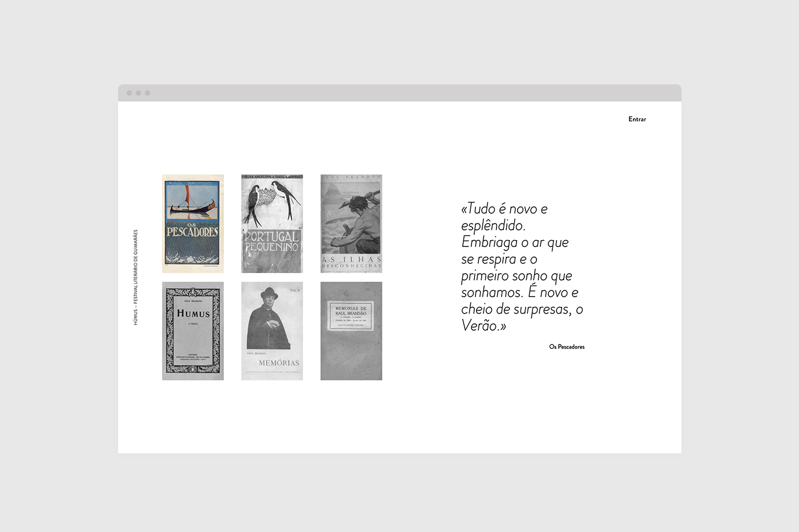Click the Entrar link
Screen dimensions: 799x532
pyautogui.click(x=637, y=119)
